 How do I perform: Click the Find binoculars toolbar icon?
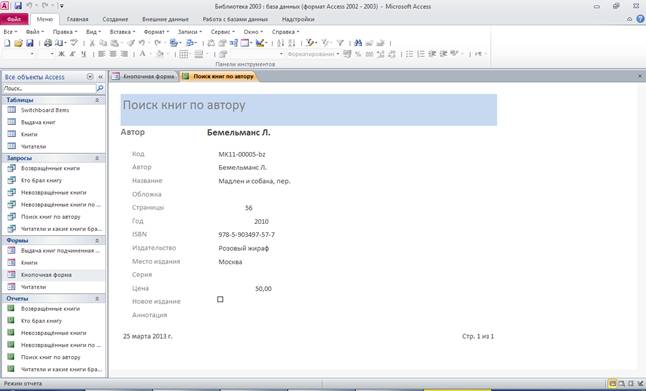point(358,43)
